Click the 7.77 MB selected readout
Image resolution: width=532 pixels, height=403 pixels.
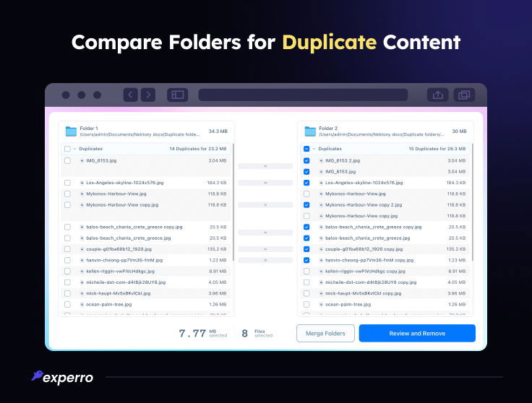pyautogui.click(x=203, y=334)
